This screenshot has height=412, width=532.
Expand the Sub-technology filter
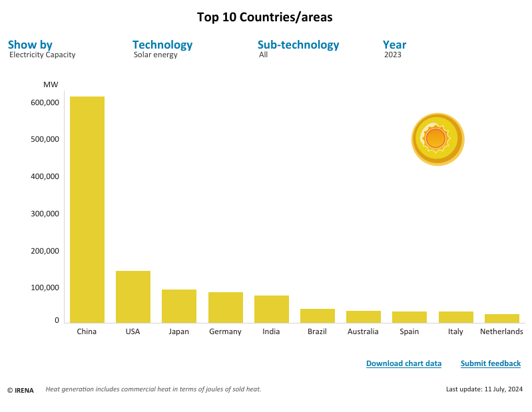(x=298, y=45)
